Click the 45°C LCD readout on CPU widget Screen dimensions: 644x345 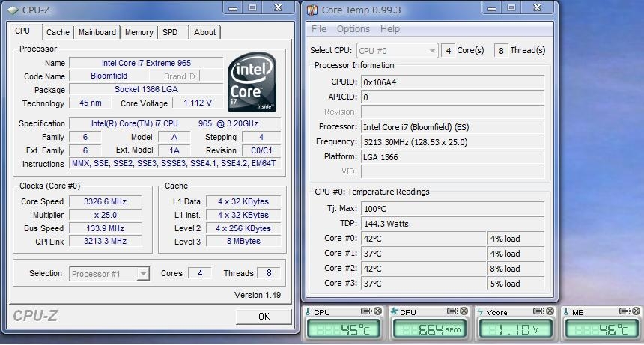[343, 329]
